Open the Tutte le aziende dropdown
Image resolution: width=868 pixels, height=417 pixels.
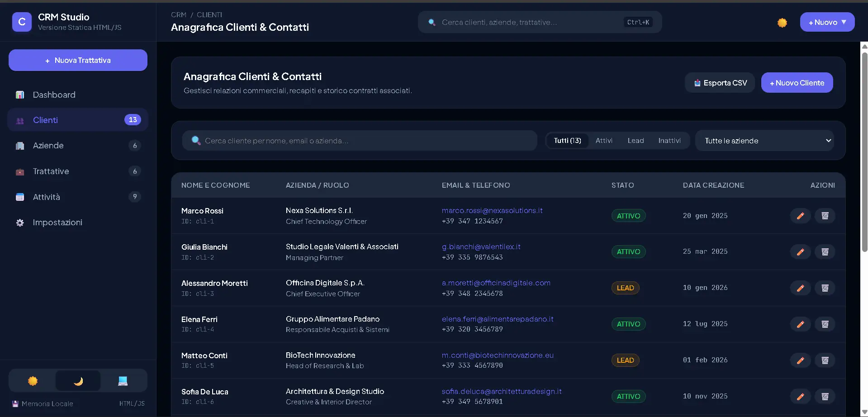click(x=764, y=141)
